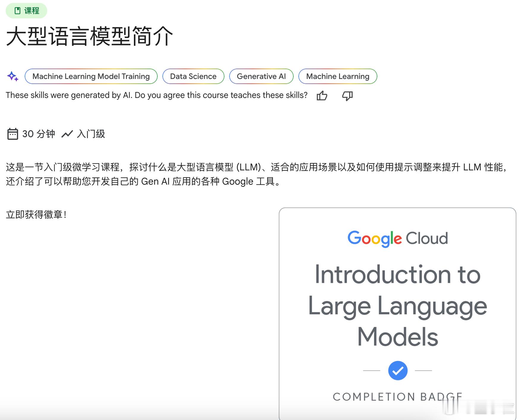Click the Google Cloud logo on badge
Image resolution: width=519 pixels, height=420 pixels.
398,238
